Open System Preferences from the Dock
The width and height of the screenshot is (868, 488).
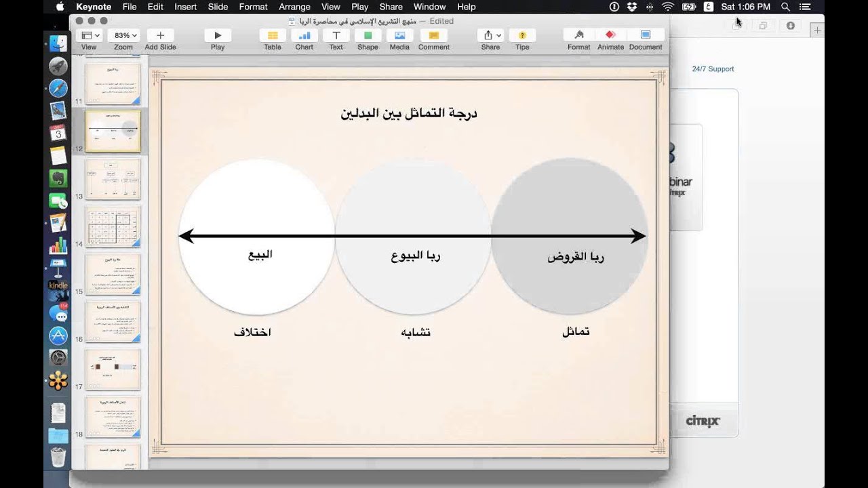[x=58, y=358]
